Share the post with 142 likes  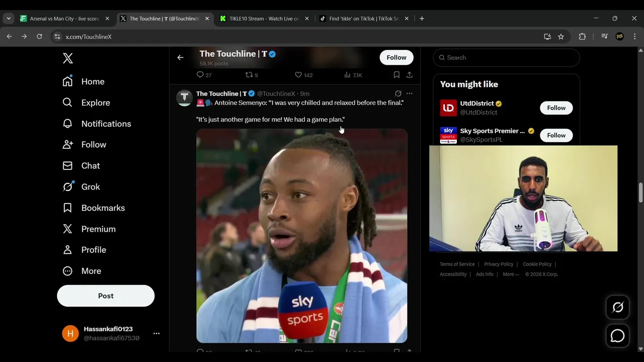(410, 75)
